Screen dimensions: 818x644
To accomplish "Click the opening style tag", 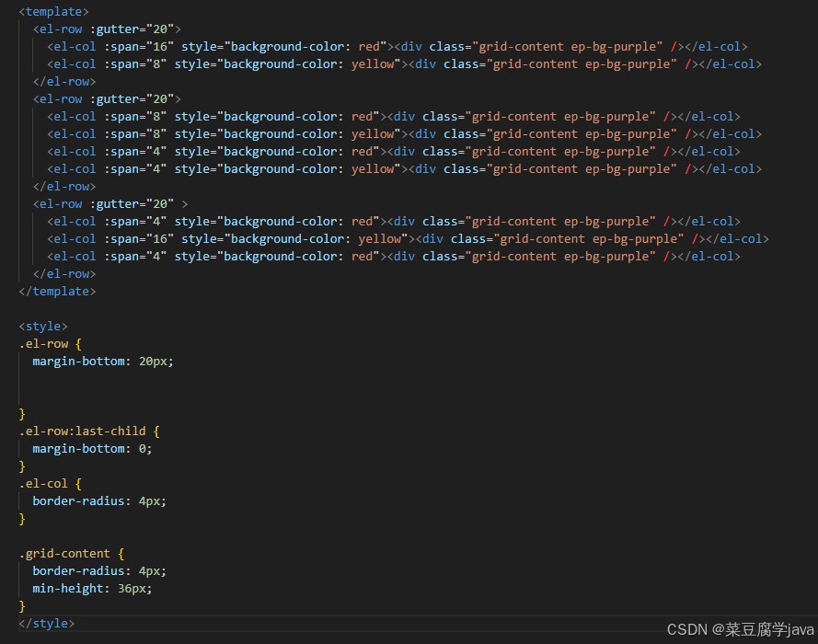I will 42,326.
